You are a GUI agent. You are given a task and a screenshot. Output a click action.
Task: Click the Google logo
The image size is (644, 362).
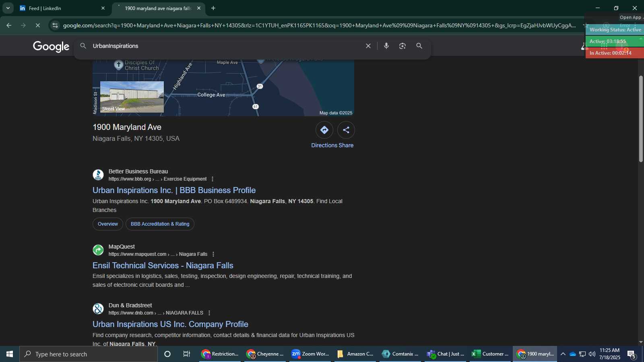(x=51, y=46)
